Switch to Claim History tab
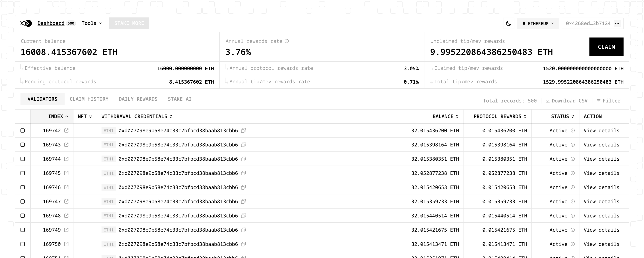The width and height of the screenshot is (644, 258). tap(89, 99)
